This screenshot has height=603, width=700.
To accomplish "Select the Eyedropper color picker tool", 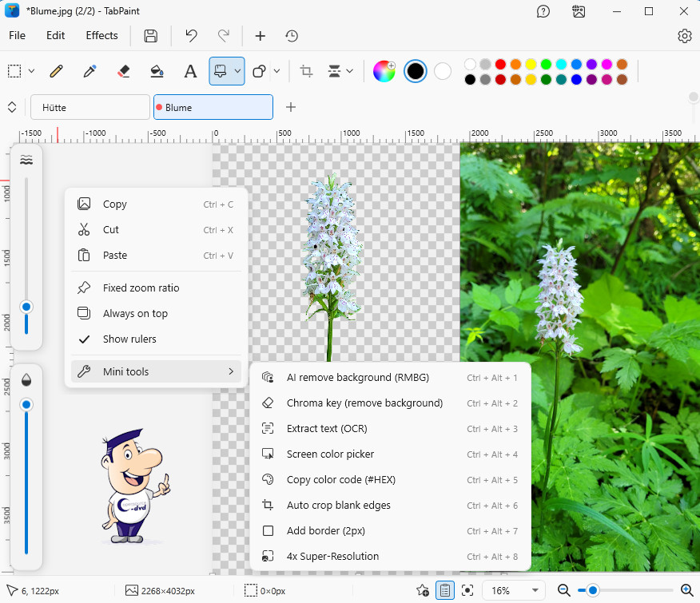I will coord(89,71).
